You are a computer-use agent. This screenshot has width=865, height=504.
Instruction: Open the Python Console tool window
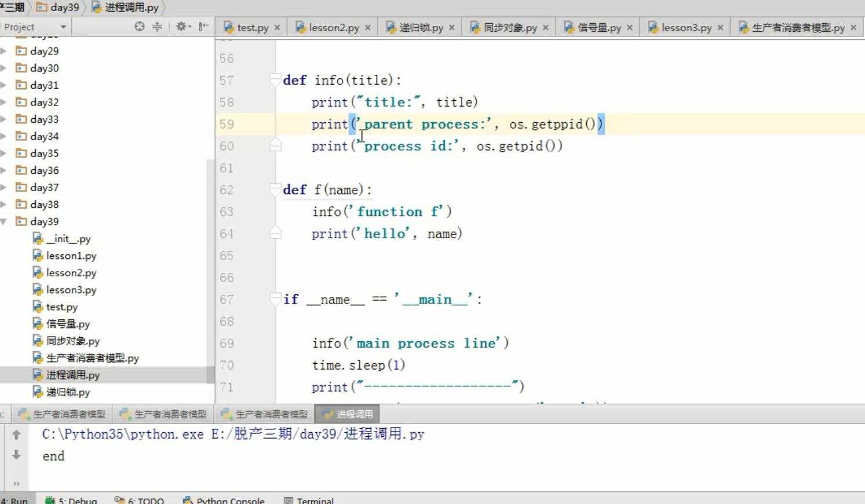pyautogui.click(x=224, y=500)
